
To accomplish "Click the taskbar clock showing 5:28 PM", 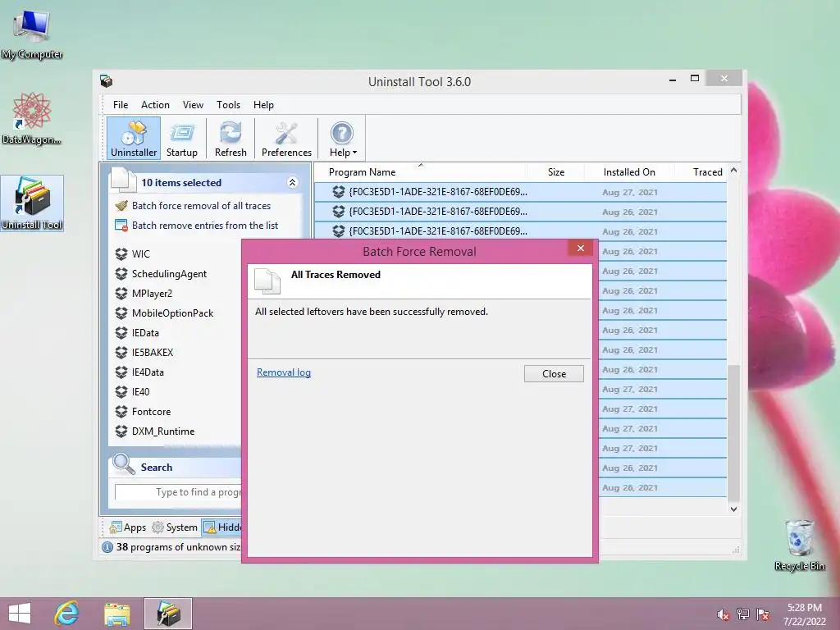I will pyautogui.click(x=804, y=614).
